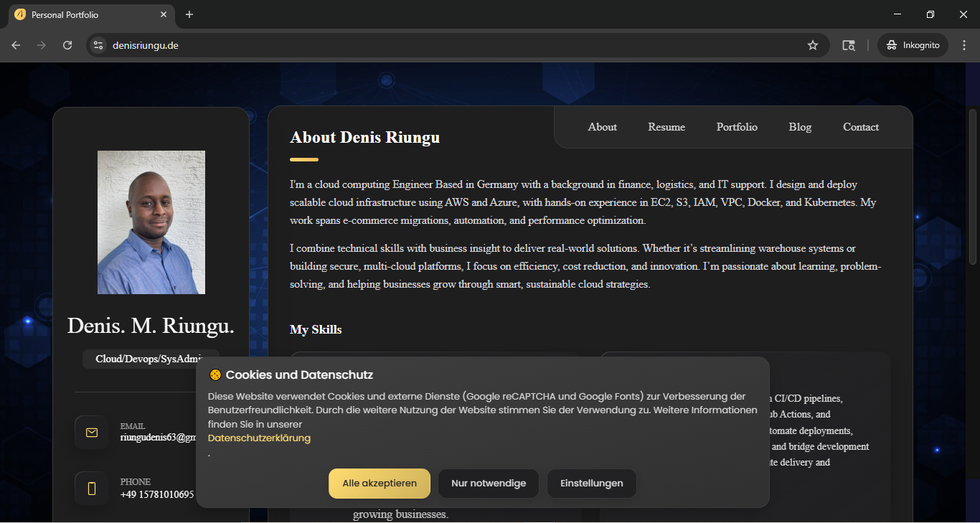
Task: Choose Nur notwendige cookies only
Action: pyautogui.click(x=489, y=484)
